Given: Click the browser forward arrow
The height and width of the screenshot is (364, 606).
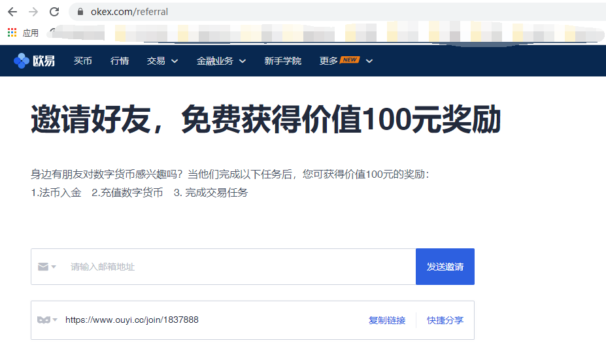Looking at the screenshot, I should 33,12.
